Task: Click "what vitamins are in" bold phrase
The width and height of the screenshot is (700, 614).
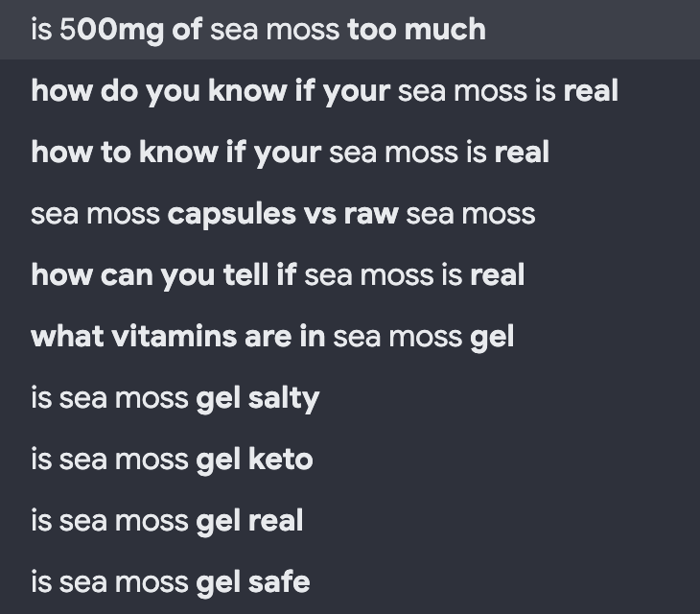Action: pyautogui.click(x=178, y=337)
